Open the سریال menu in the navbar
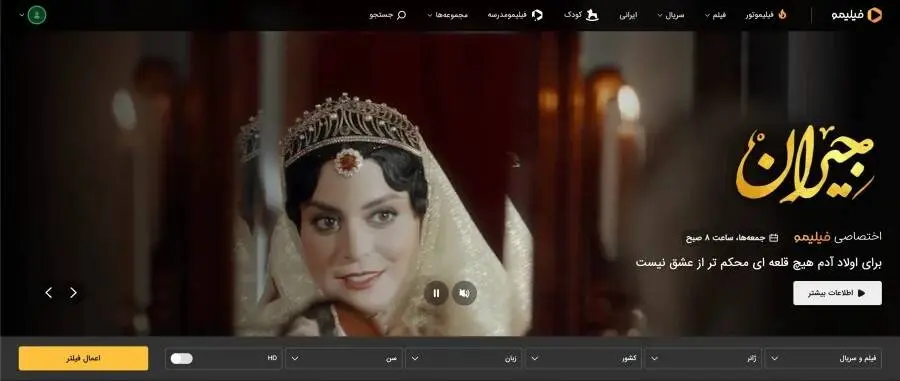Viewport: 900px width, 381px height. (671, 15)
